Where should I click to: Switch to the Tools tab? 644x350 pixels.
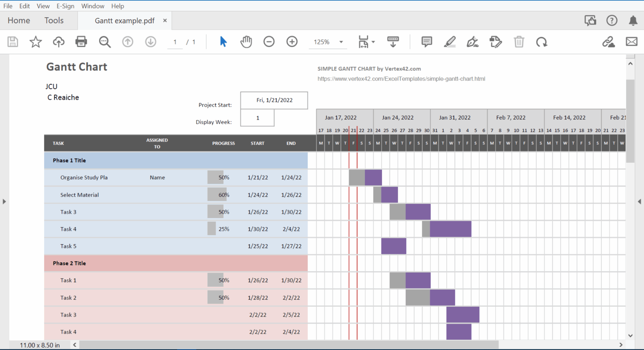[x=54, y=20]
